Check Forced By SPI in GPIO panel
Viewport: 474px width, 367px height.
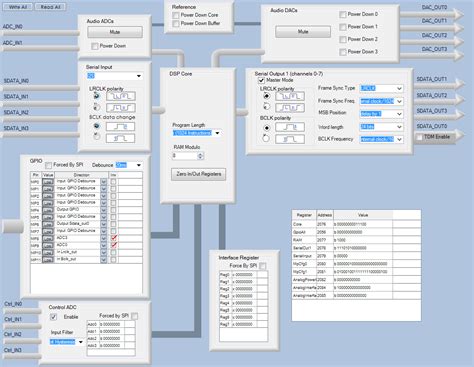(49, 165)
